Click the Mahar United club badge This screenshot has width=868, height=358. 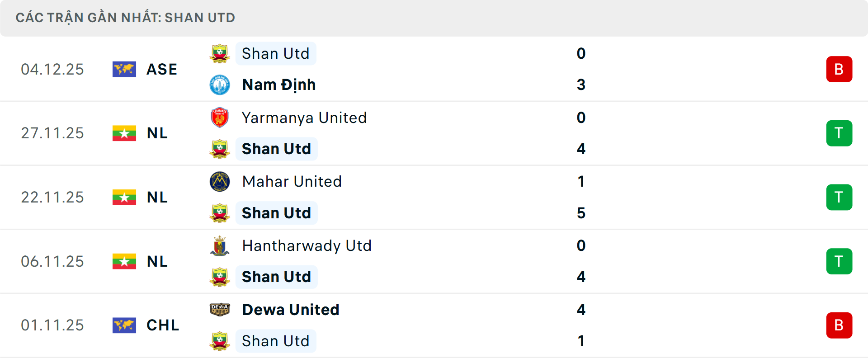(220, 181)
